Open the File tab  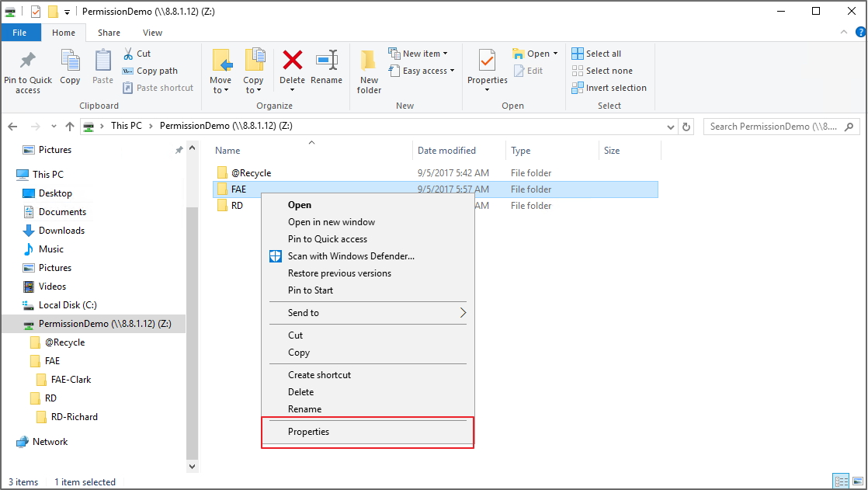coord(20,33)
